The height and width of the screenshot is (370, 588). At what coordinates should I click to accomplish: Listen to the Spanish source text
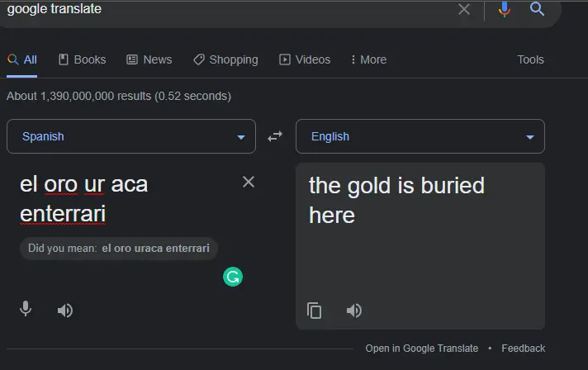coord(65,311)
